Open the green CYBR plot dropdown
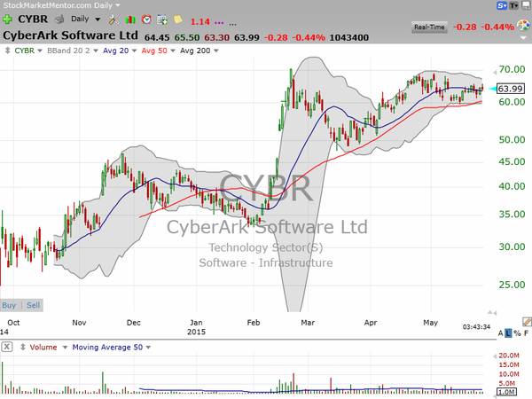 tap(40, 51)
